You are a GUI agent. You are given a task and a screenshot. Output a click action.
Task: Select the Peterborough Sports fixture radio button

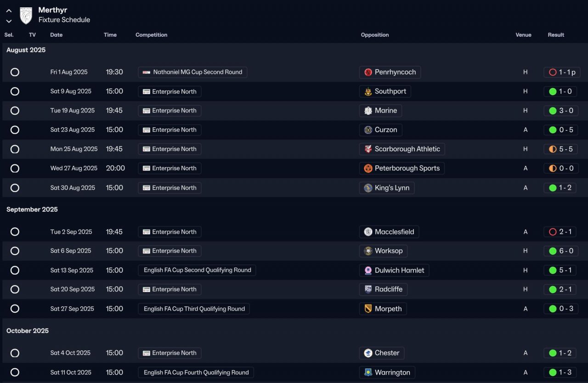coord(15,169)
